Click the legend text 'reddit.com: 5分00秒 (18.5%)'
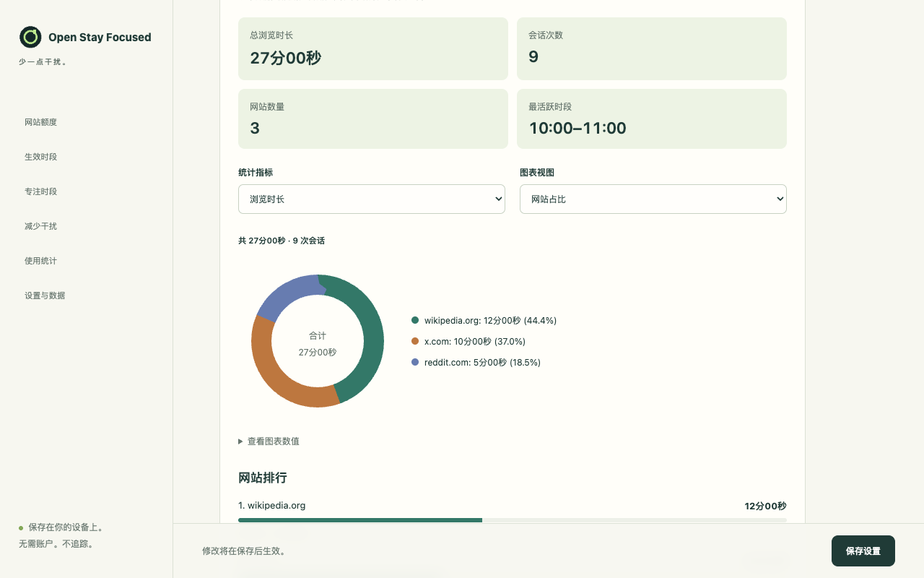The image size is (924, 578). coord(482,363)
